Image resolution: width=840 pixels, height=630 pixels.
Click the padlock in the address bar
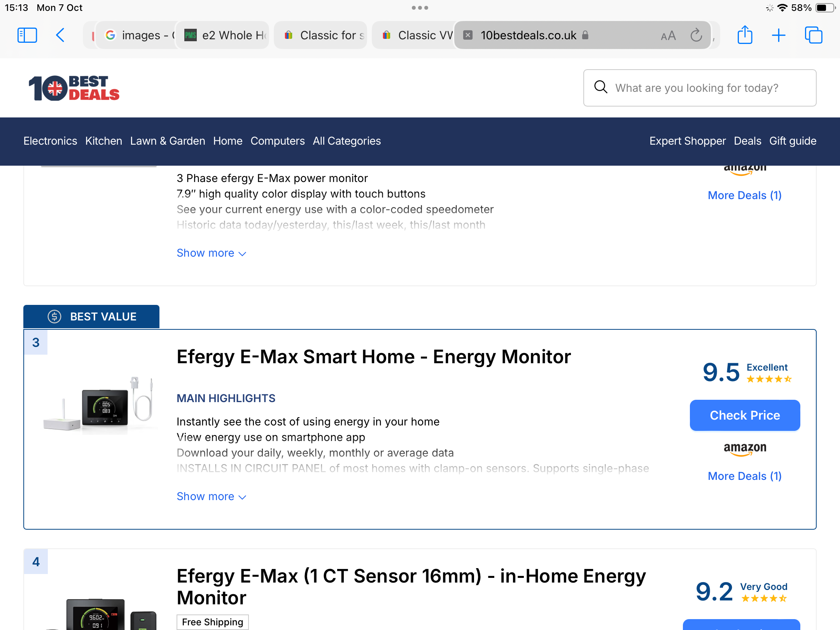coord(585,35)
